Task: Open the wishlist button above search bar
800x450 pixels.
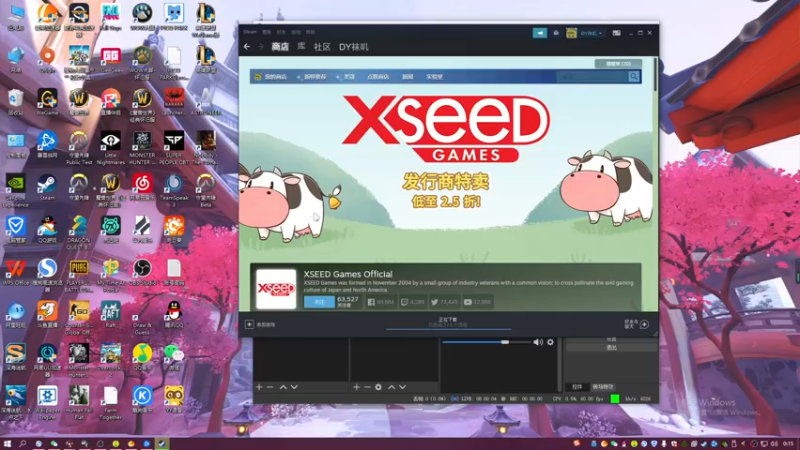Action: 618,64
